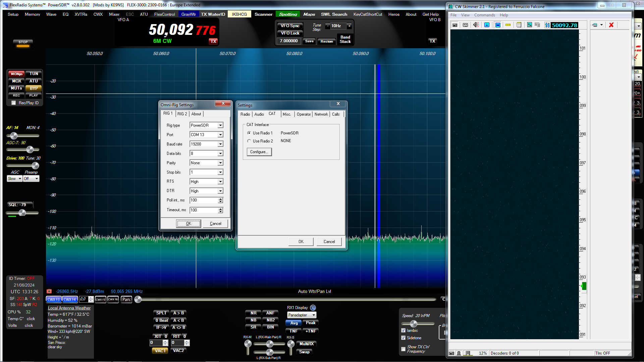Click the CPU chip icon in Skimmer status bar
Screen dimensions: 644x362
point(468,353)
